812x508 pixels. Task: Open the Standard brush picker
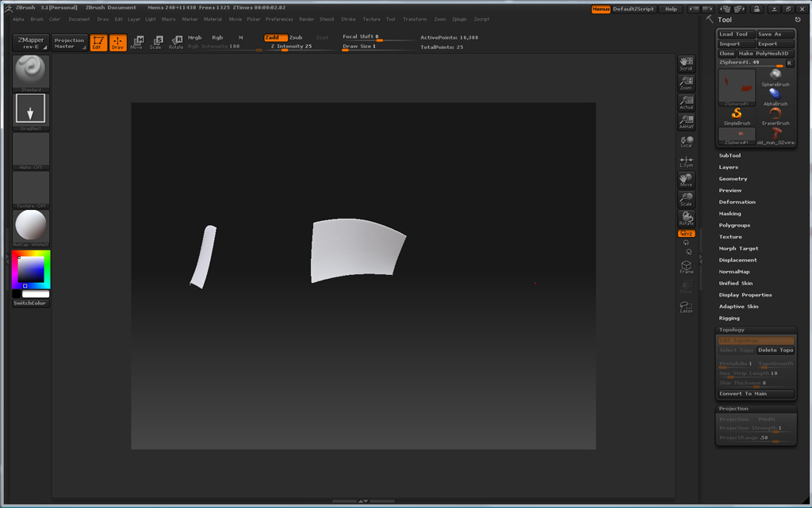31,73
